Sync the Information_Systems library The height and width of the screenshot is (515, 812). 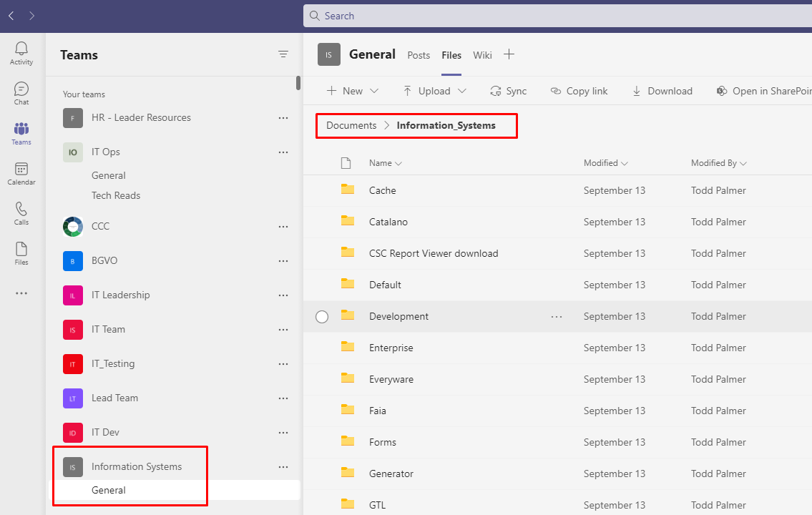508,91
